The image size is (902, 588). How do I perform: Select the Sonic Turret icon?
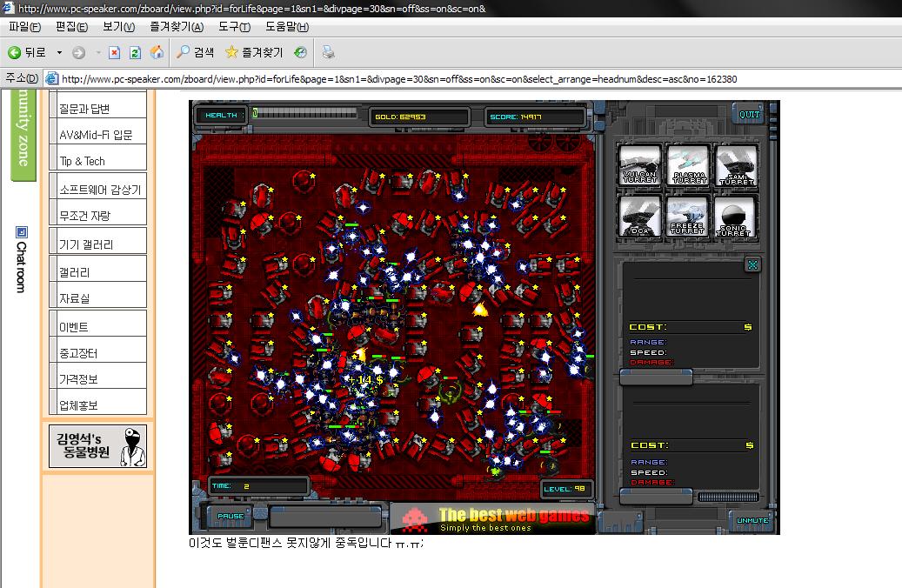pos(737,217)
